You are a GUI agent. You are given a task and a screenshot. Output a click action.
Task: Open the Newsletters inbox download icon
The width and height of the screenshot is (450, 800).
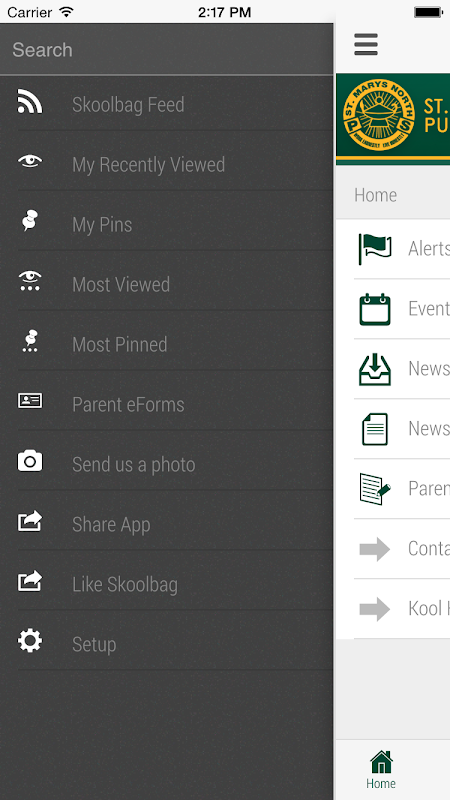[x=375, y=369]
